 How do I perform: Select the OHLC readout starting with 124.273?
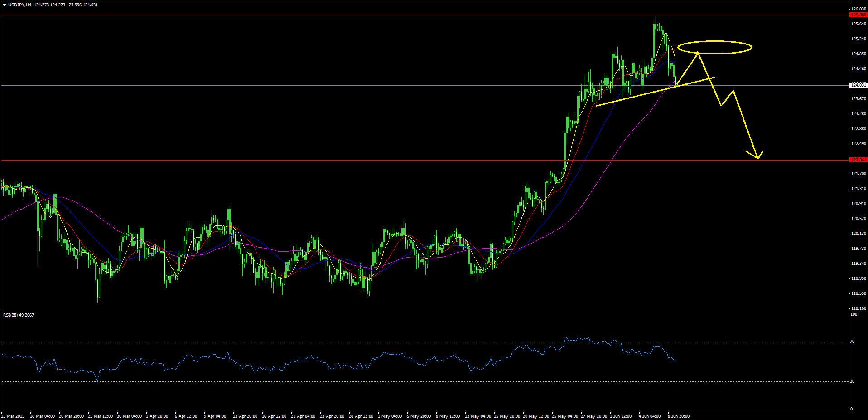coord(66,5)
